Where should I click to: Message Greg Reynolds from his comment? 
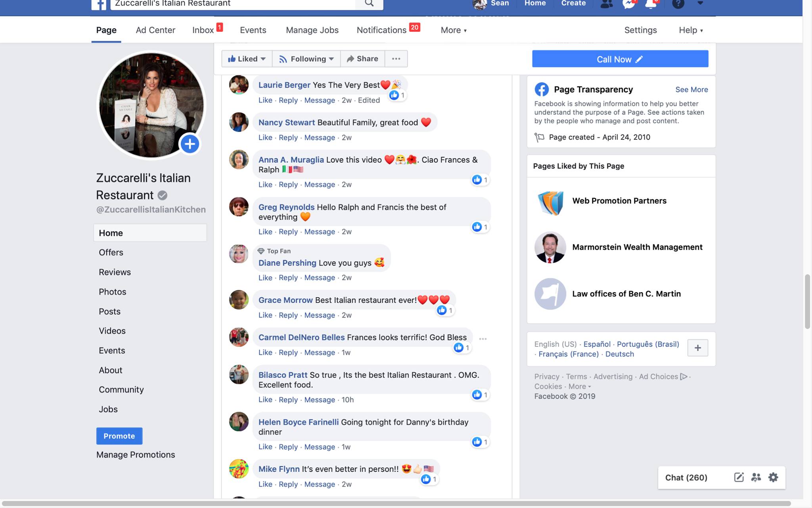[320, 232]
